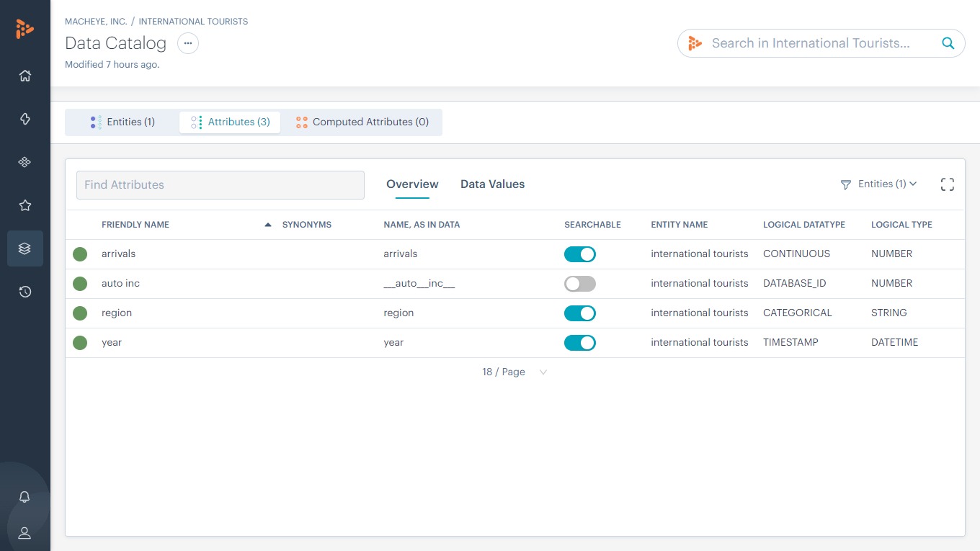Screen dimensions: 980x551
Task: Open the lightning bolt sidebar icon
Action: [25, 119]
